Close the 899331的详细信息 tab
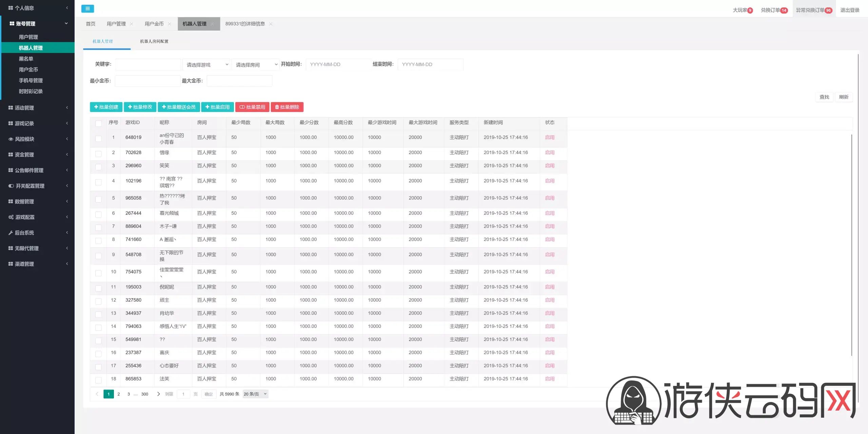Screen dimensions: 868x434 271,24
